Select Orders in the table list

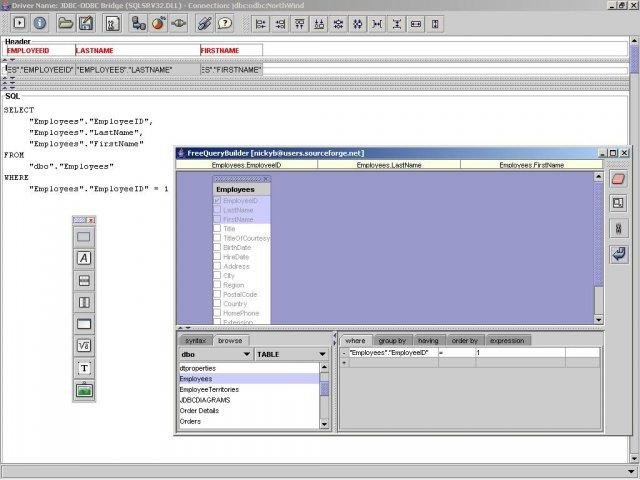coord(249,421)
